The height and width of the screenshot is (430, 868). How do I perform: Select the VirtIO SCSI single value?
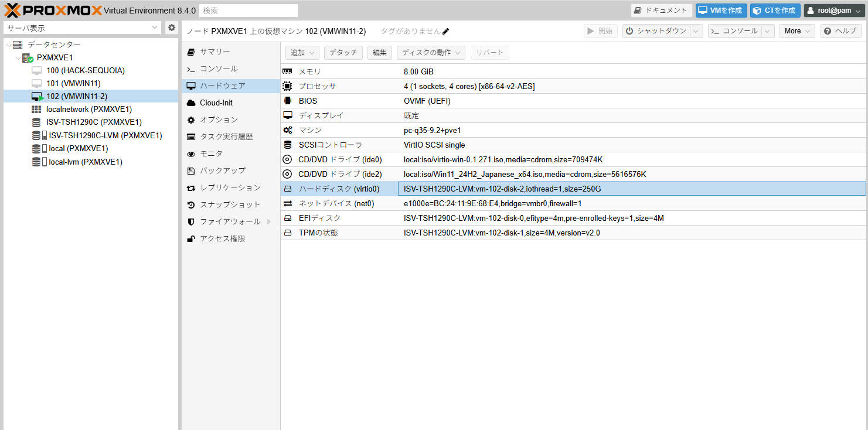click(434, 145)
